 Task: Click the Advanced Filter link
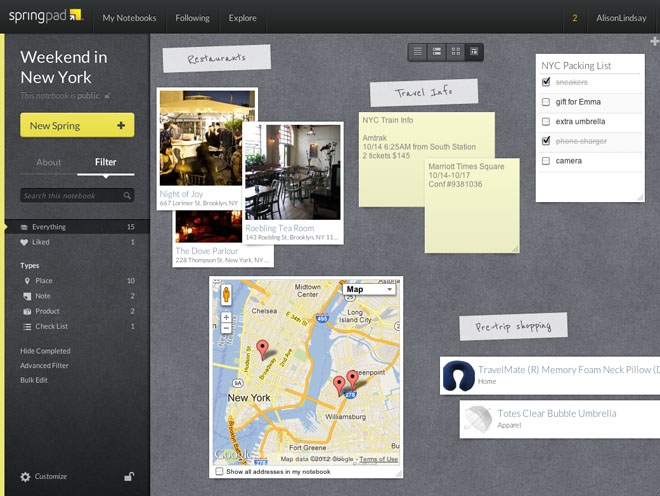[x=45, y=365]
